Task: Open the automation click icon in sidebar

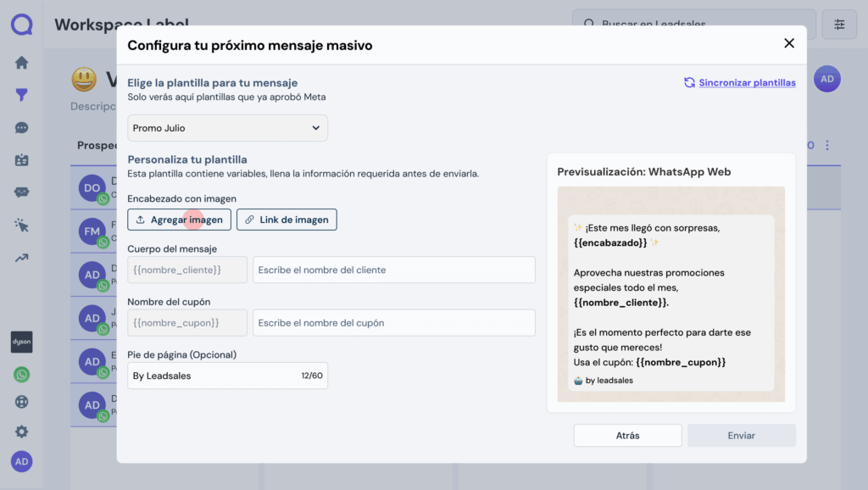Action: point(22,225)
